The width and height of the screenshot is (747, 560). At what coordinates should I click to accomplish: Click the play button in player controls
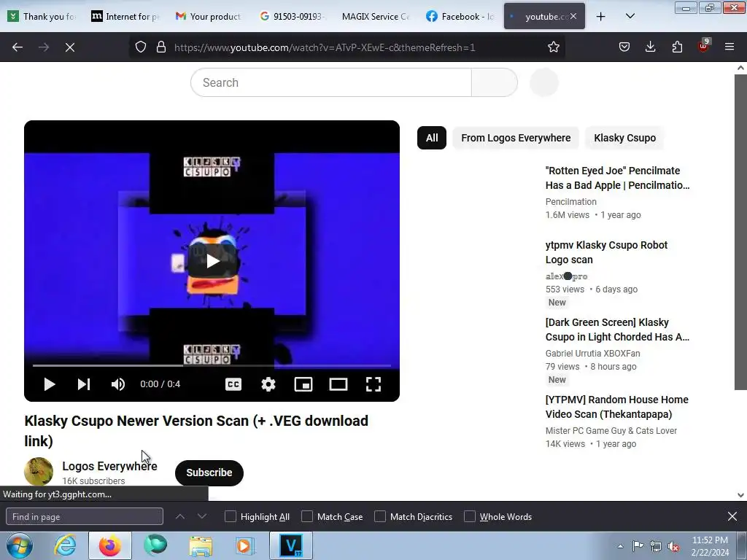(x=50, y=384)
